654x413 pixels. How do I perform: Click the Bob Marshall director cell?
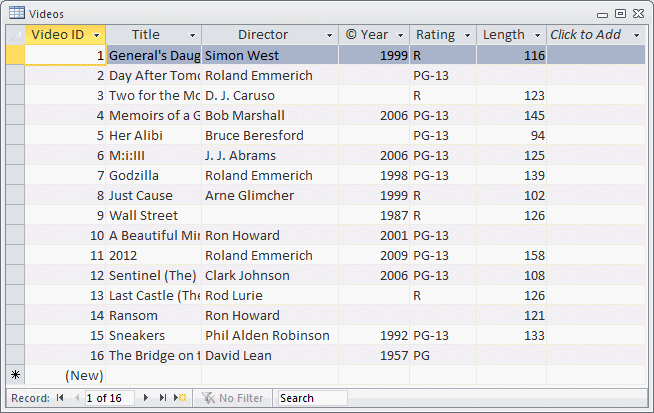click(270, 115)
